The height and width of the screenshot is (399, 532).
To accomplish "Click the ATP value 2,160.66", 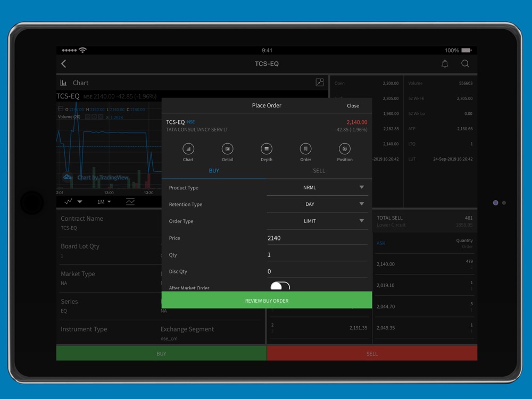I will (465, 129).
